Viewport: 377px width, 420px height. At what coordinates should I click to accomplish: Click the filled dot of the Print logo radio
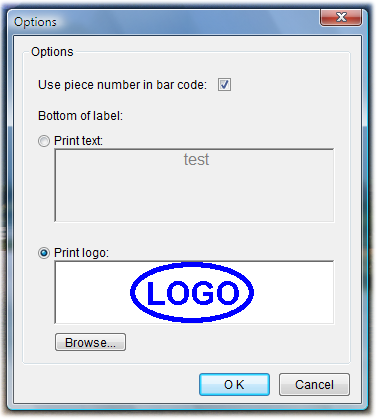[44, 253]
